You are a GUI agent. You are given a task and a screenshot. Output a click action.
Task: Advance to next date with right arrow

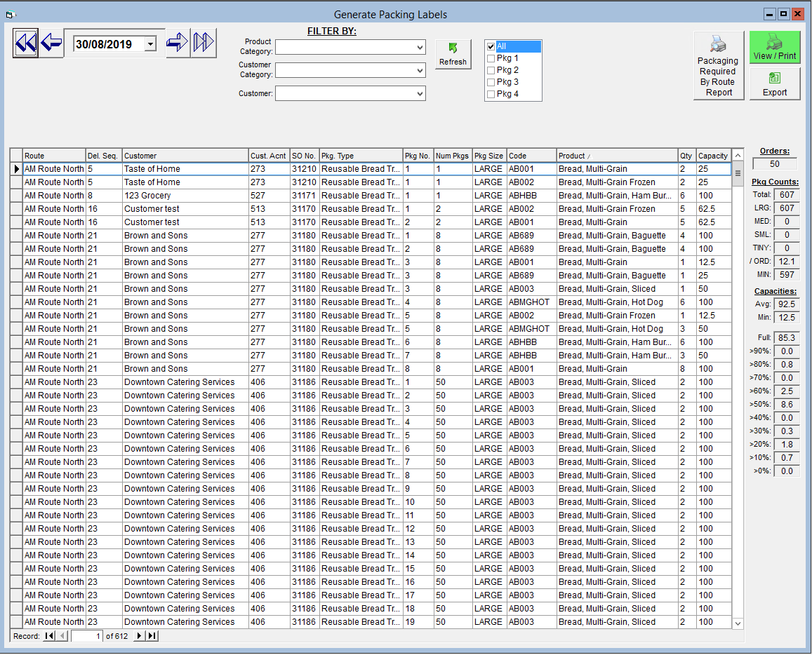[178, 43]
